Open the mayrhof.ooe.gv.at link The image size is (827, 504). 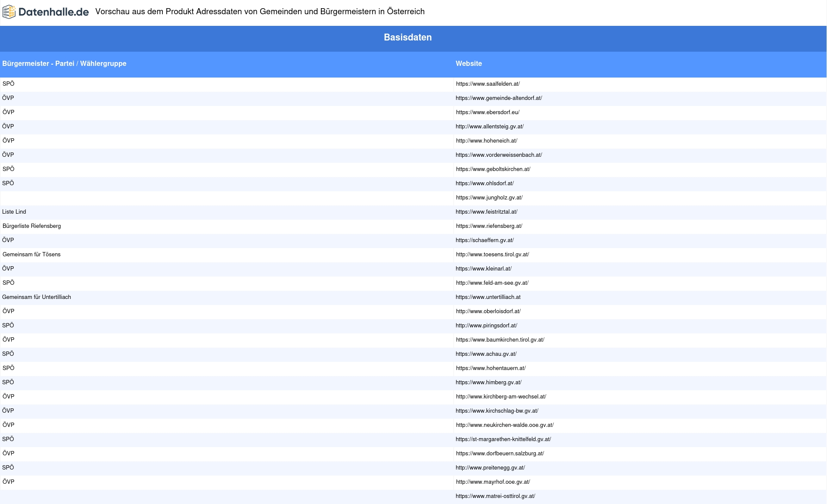coord(493,482)
